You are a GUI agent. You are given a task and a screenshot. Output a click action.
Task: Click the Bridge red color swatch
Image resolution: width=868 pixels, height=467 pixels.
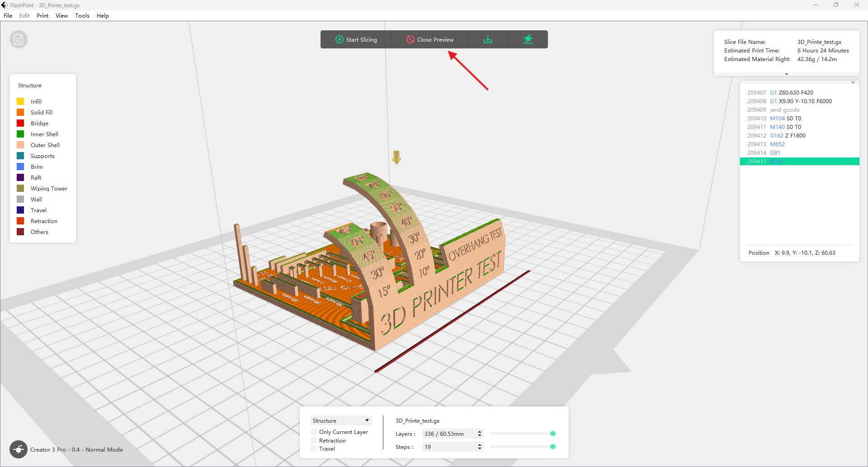(20, 123)
